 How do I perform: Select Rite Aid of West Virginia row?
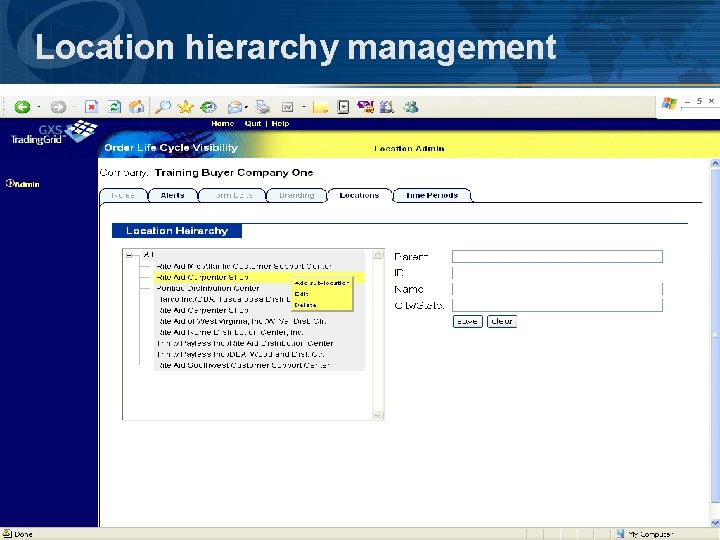click(242, 321)
